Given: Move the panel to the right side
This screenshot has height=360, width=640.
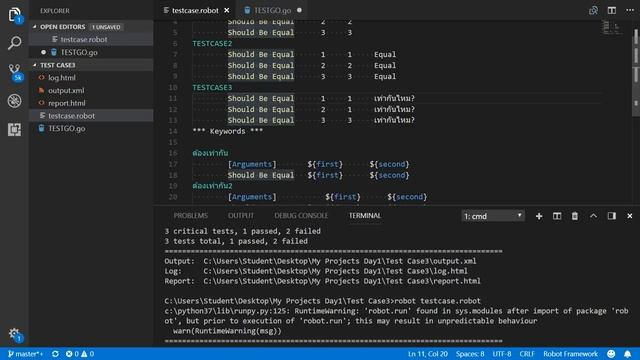Looking at the screenshot, I should click(x=611, y=216).
